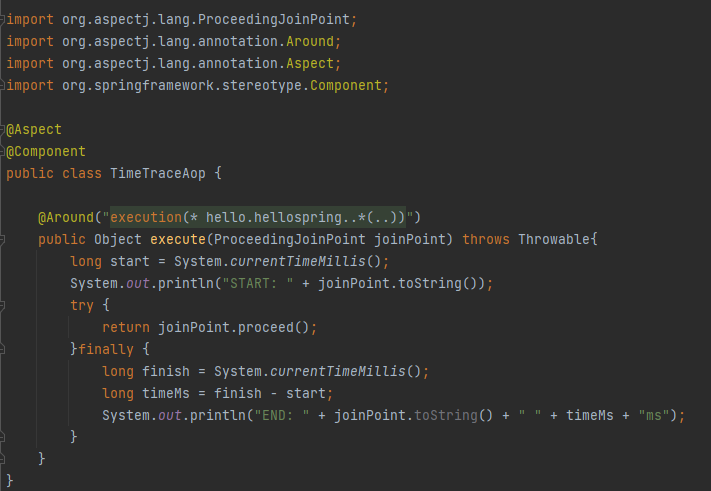
Task: Click the try keyword
Action: [x=82, y=305]
